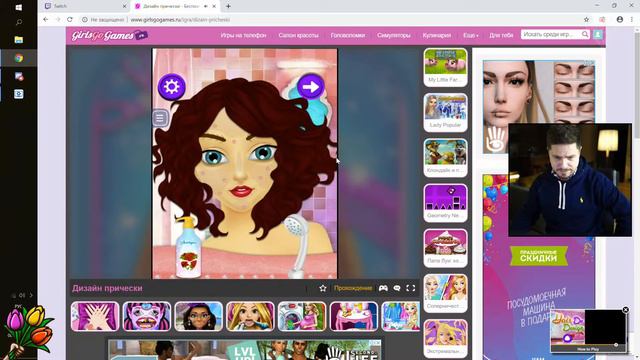Open Экстремальный game thumbnail
This screenshot has width=640, height=360.
tap(445, 338)
